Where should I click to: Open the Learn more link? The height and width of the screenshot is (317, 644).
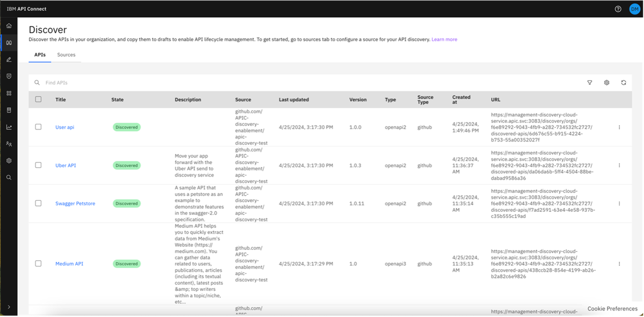[444, 40]
